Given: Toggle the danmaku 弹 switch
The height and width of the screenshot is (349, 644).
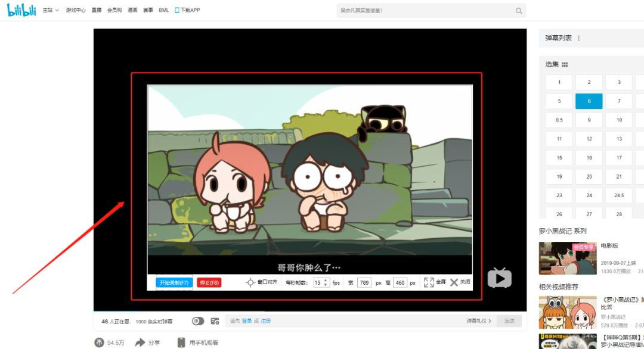Looking at the screenshot, I should pyautogui.click(x=198, y=321).
